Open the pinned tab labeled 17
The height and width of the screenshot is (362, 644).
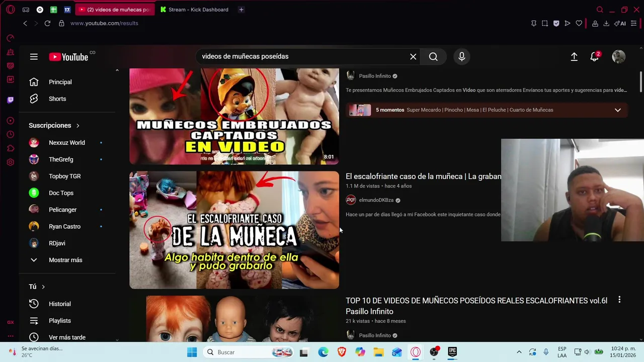[x=67, y=10]
